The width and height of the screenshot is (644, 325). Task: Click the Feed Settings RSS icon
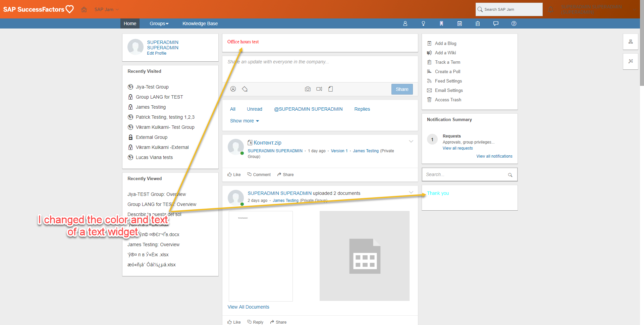(x=429, y=81)
